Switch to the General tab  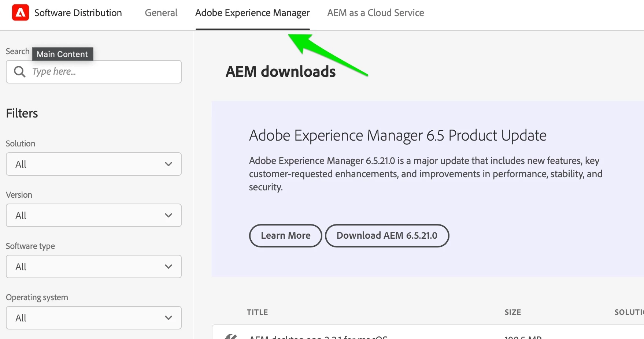(161, 13)
